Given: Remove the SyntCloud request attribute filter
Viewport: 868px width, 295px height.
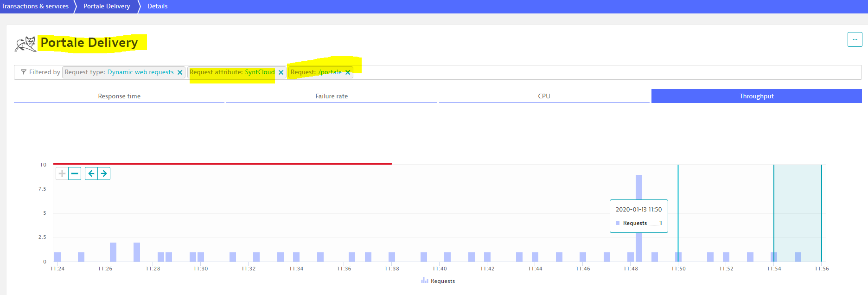Looking at the screenshot, I should [x=281, y=72].
